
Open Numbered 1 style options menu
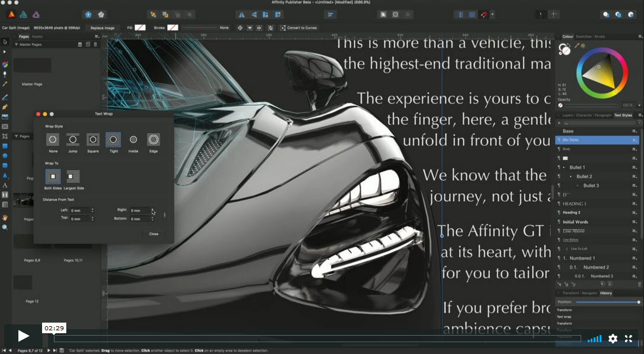click(635, 258)
